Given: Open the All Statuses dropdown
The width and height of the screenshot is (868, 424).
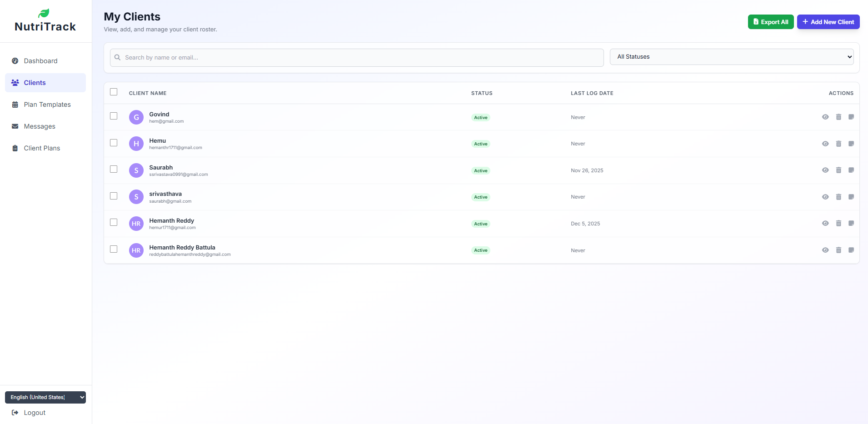Looking at the screenshot, I should (732, 56).
